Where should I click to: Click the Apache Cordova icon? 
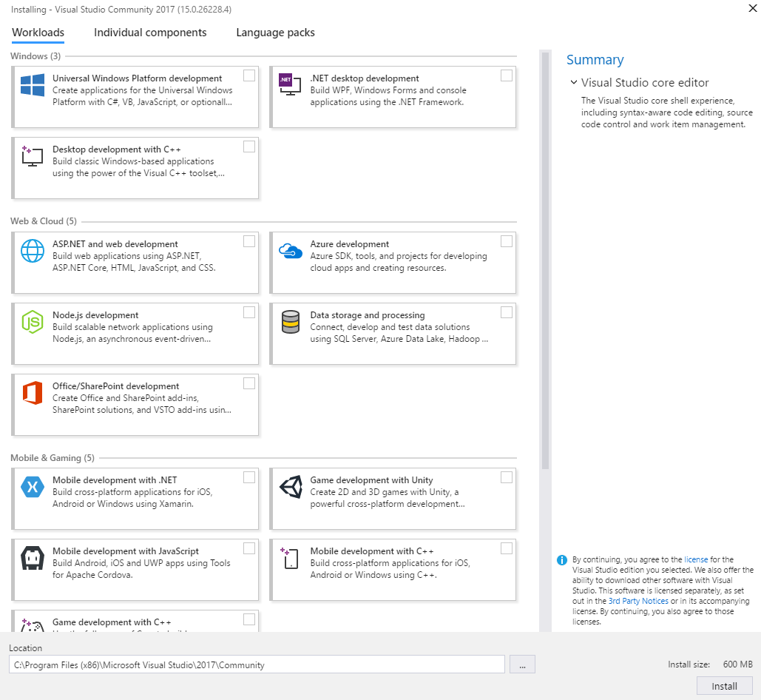[x=33, y=558]
